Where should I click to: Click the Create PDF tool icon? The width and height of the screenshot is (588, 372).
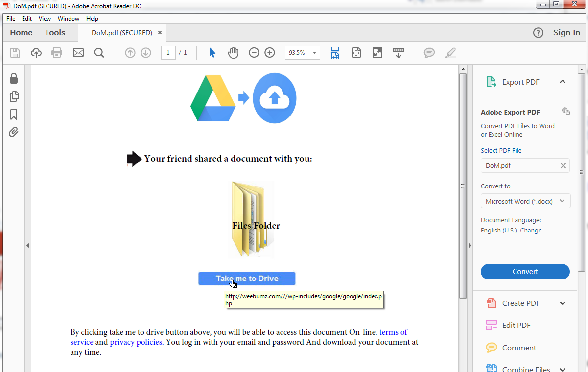coord(492,303)
